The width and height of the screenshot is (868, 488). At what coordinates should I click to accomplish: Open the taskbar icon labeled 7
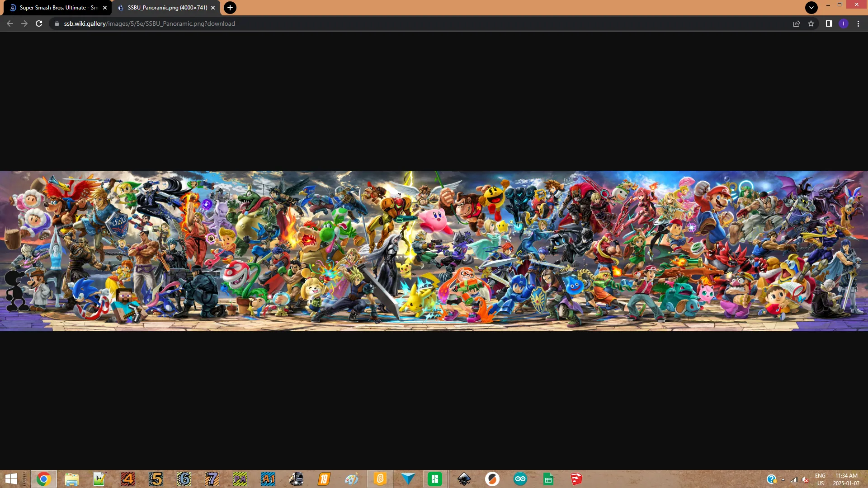pyautogui.click(x=212, y=479)
